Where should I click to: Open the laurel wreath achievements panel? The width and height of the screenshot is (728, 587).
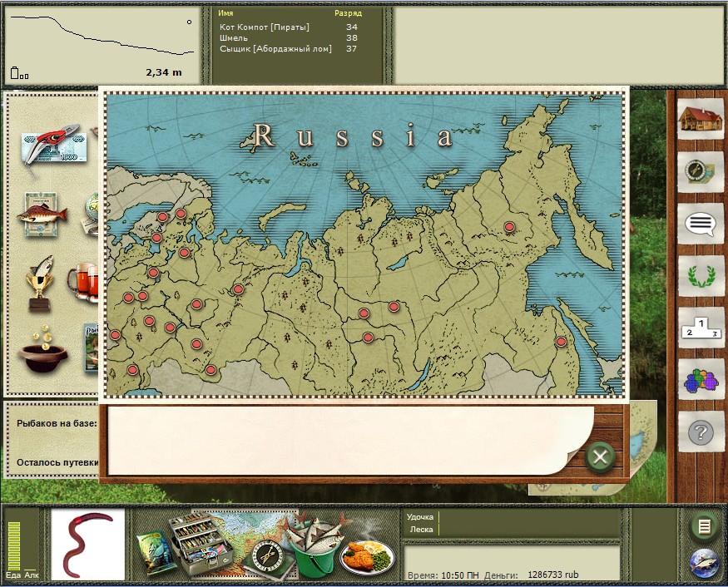[x=700, y=274]
